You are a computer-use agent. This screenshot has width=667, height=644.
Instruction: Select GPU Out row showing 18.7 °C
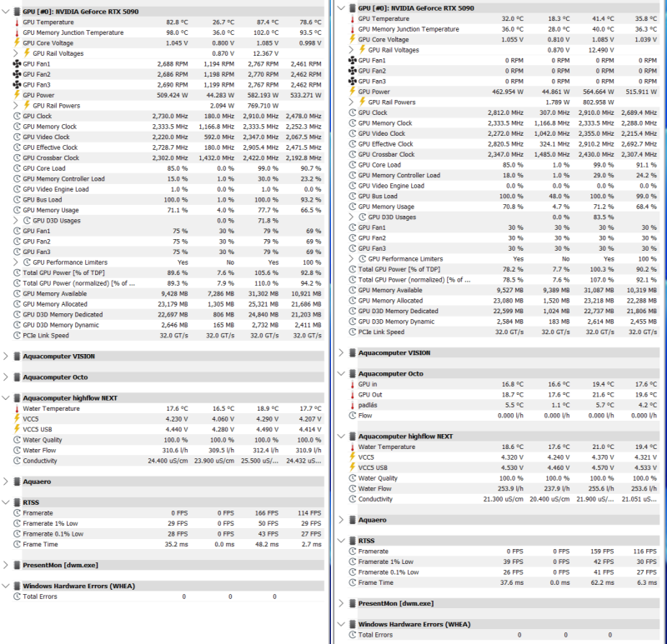(504, 394)
